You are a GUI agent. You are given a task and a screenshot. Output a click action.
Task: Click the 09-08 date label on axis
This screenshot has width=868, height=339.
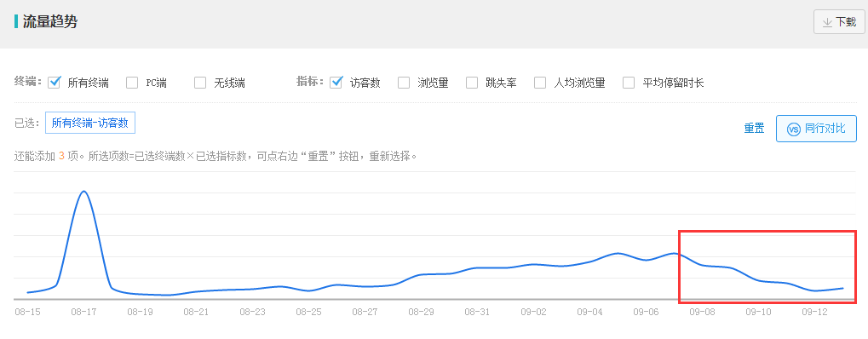(702, 312)
